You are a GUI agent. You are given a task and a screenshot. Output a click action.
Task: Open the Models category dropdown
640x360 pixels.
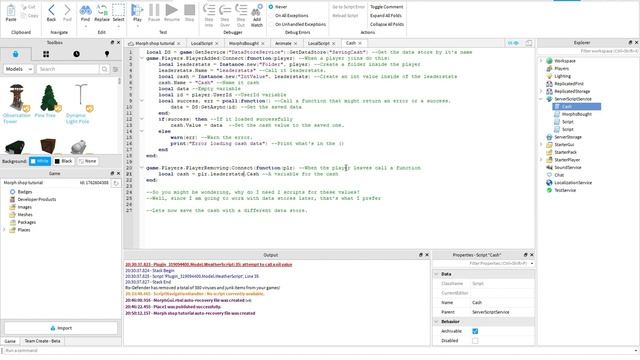(18, 69)
